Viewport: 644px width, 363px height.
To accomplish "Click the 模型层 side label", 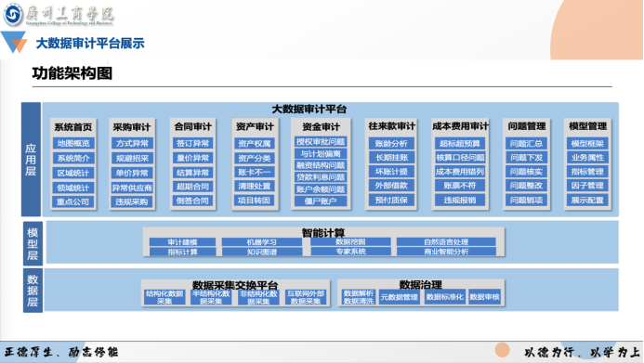I will tap(33, 243).
